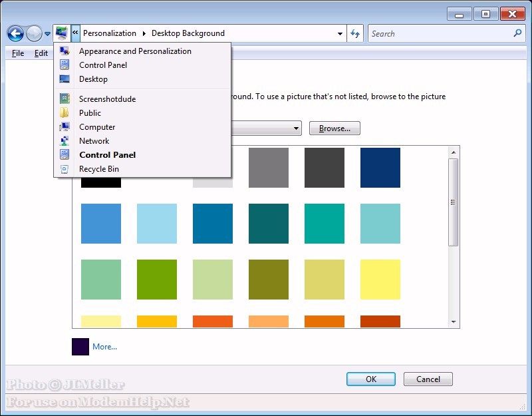Click the Refresh button beside address bar
The width and height of the screenshot is (532, 416).
pos(355,34)
